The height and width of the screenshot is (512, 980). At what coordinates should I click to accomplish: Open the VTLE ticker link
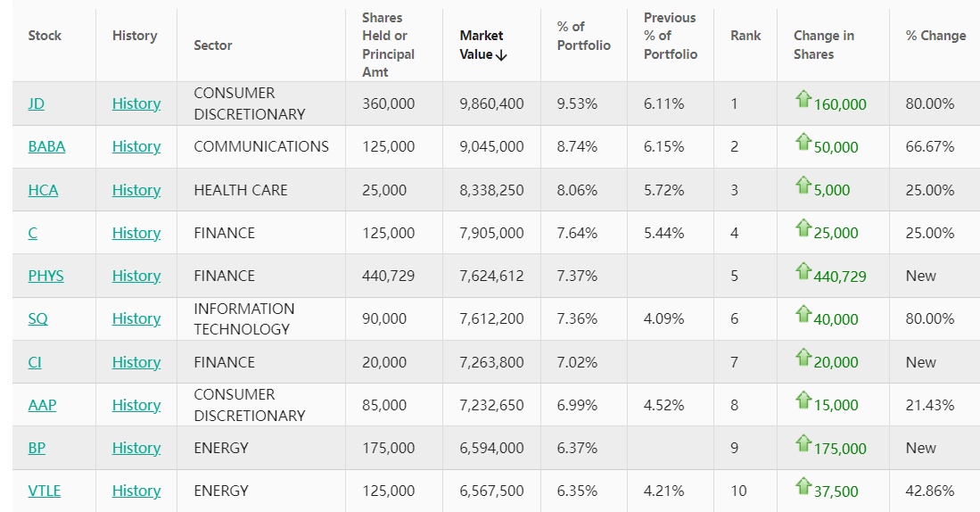coord(45,491)
